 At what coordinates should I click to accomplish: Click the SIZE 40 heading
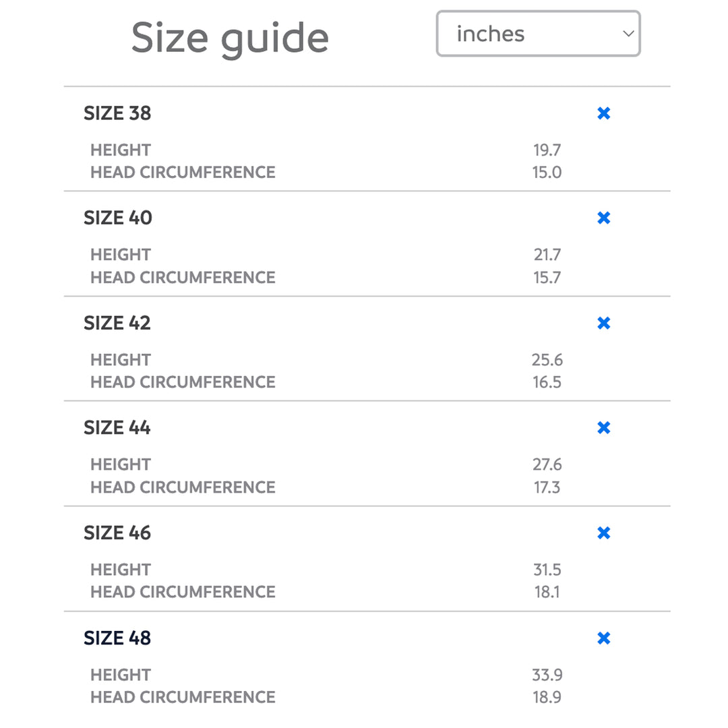click(118, 218)
